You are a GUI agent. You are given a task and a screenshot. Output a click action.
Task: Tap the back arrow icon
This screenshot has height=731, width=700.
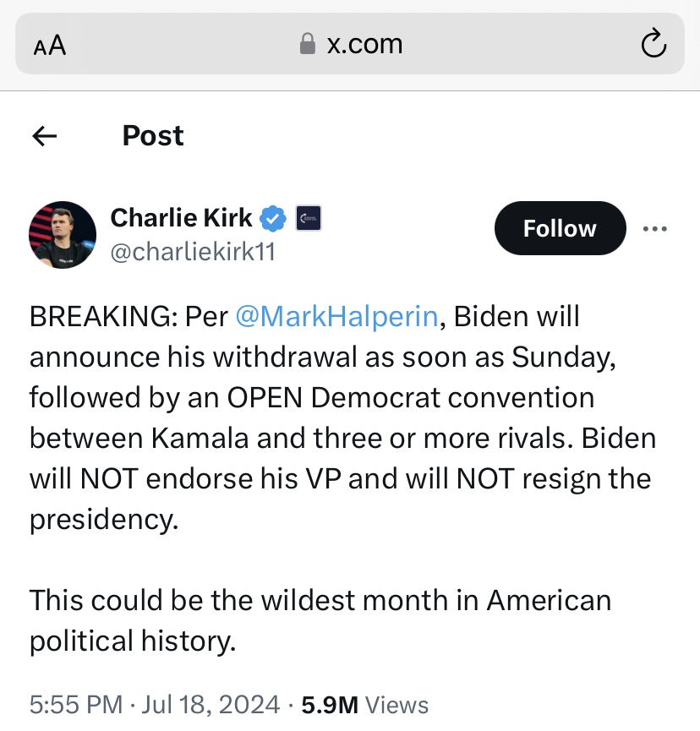[x=44, y=136]
